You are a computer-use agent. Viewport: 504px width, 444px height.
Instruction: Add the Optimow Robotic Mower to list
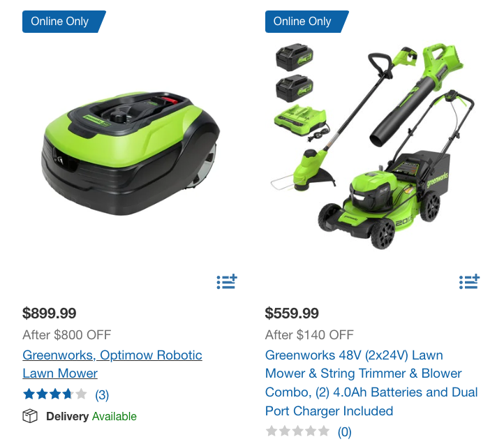click(227, 281)
